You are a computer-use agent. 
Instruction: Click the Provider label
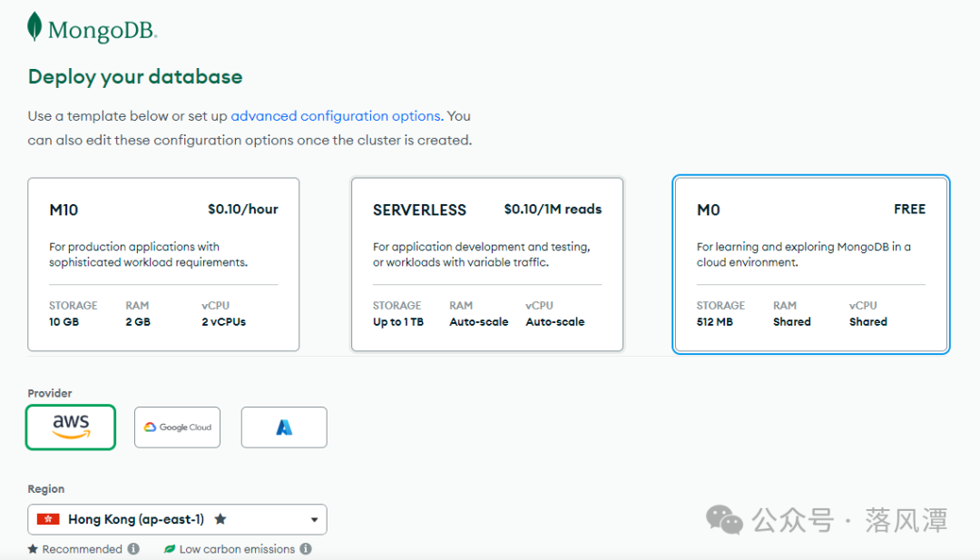pyautogui.click(x=49, y=393)
